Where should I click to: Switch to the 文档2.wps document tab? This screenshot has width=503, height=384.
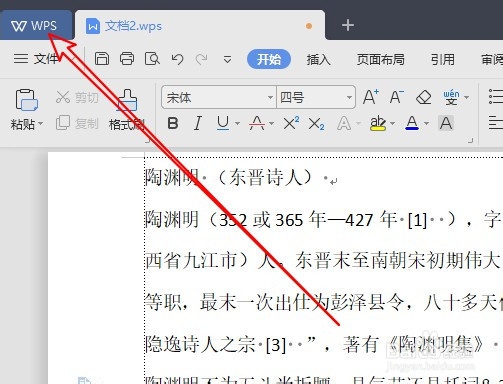(x=200, y=26)
